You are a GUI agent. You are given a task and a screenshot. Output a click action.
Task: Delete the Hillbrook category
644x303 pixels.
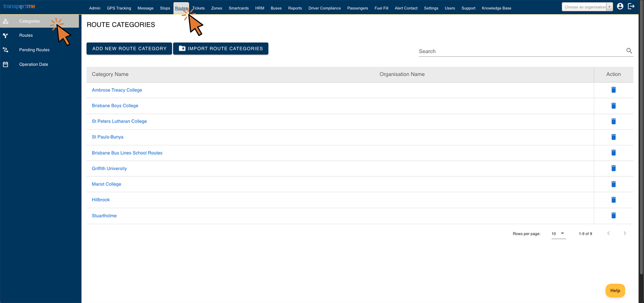pyautogui.click(x=613, y=200)
